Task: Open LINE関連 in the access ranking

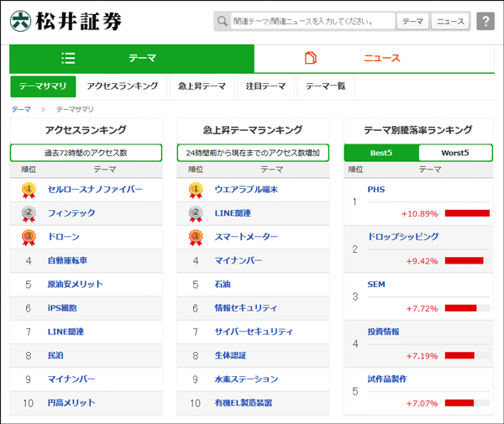Action: (x=66, y=332)
